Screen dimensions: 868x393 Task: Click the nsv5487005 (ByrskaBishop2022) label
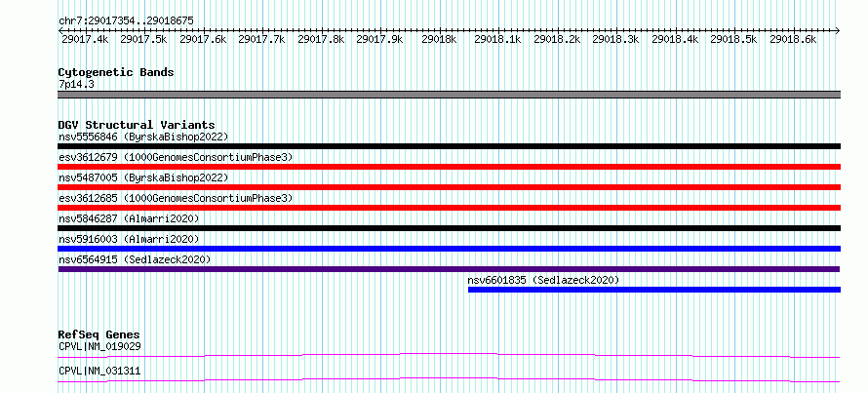click(x=143, y=177)
